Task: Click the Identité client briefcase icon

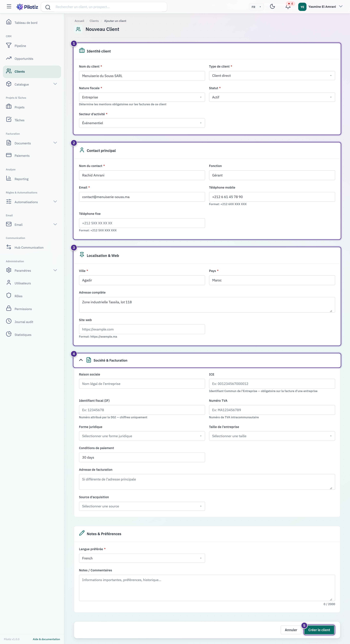Action: (x=82, y=51)
